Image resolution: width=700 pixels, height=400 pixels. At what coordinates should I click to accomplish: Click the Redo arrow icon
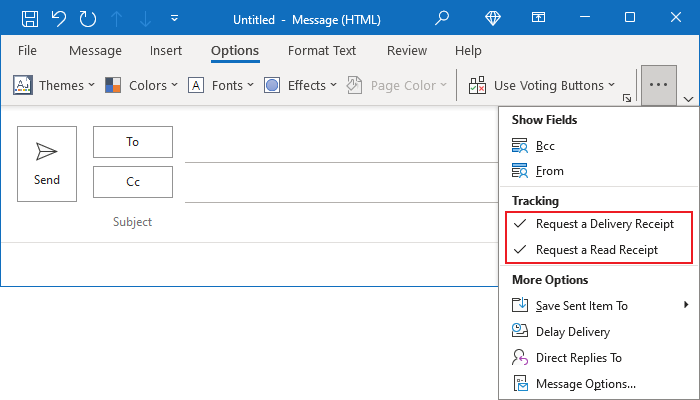coord(87,19)
